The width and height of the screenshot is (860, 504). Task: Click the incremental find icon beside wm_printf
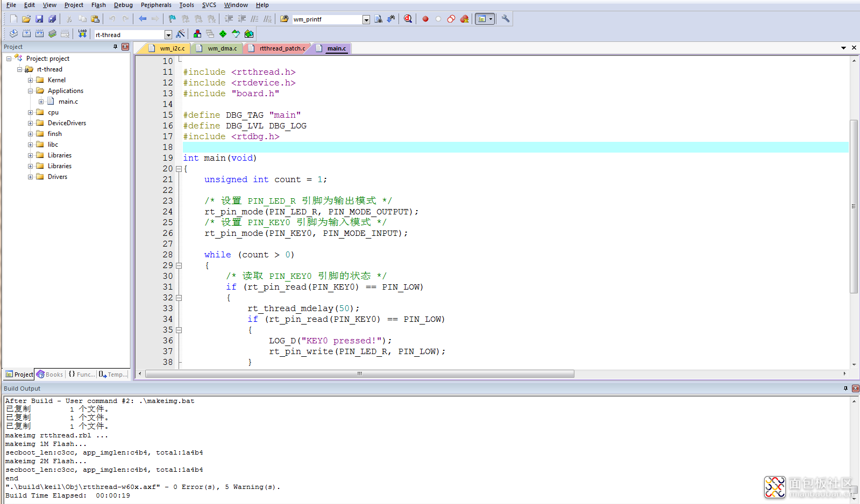tap(391, 19)
